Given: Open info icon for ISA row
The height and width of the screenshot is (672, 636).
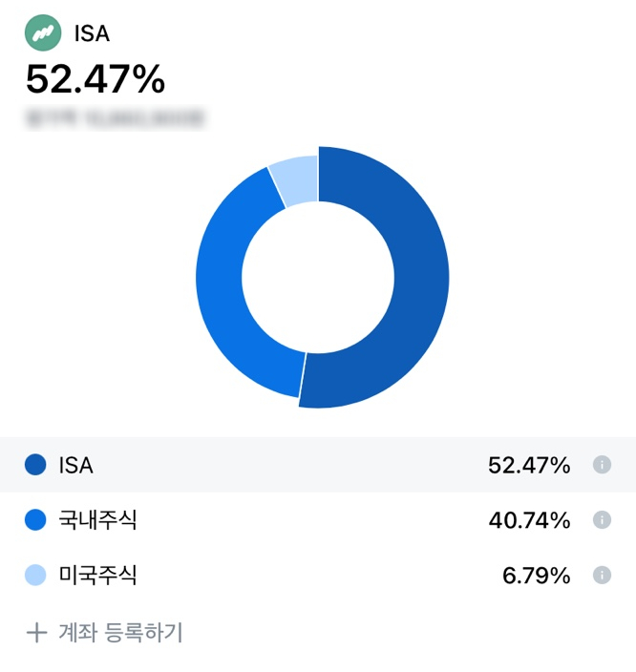Looking at the screenshot, I should (x=602, y=465).
